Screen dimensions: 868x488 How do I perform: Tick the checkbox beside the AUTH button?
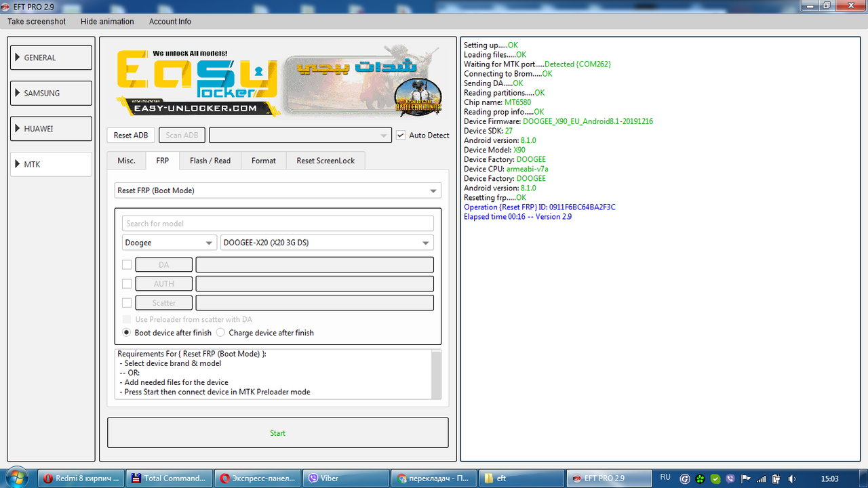coord(127,283)
